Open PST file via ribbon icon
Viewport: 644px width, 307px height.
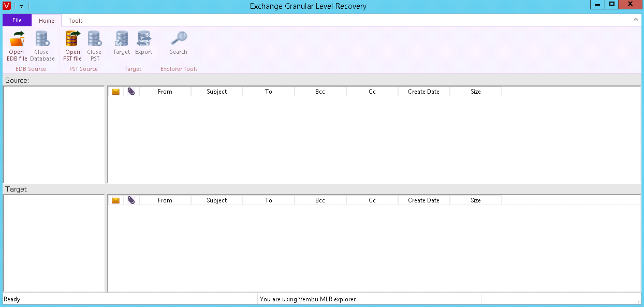72,46
